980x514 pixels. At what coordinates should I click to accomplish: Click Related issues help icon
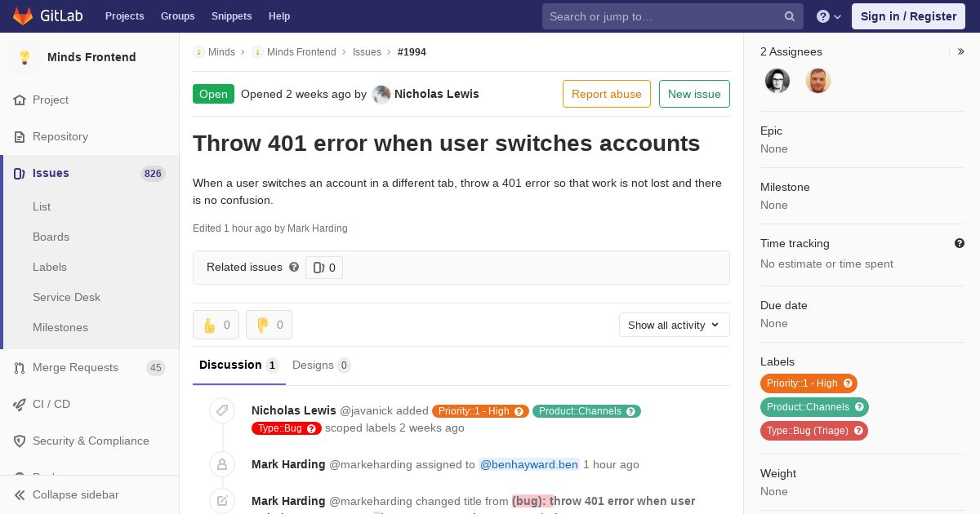click(x=294, y=267)
